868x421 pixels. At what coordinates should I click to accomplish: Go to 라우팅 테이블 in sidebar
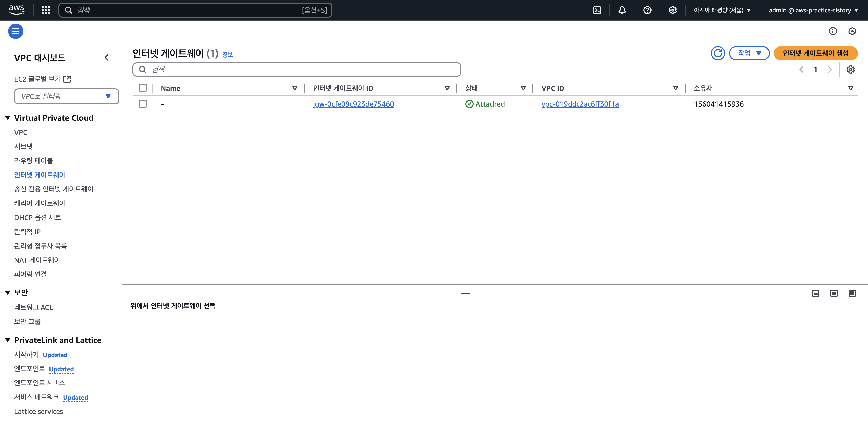[x=33, y=161]
